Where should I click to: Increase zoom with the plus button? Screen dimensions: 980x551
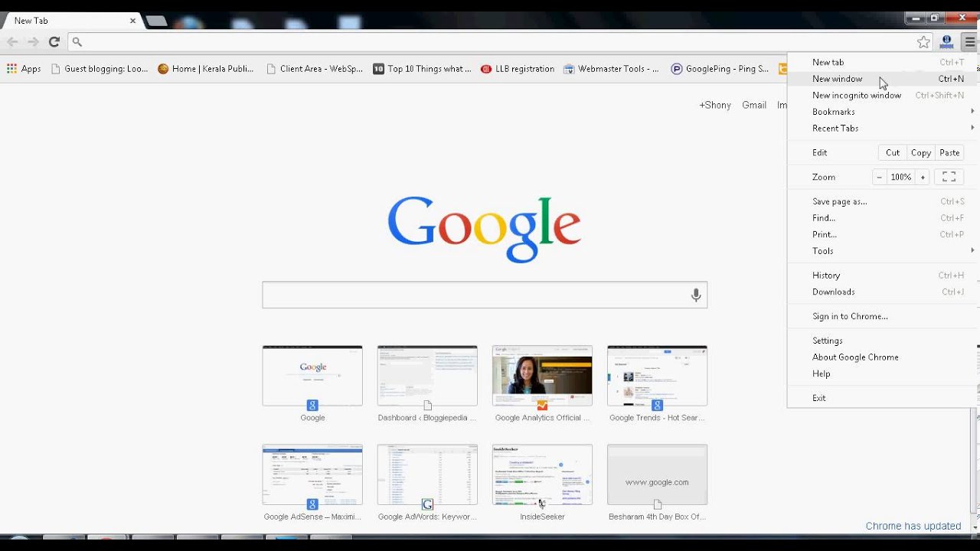923,178
